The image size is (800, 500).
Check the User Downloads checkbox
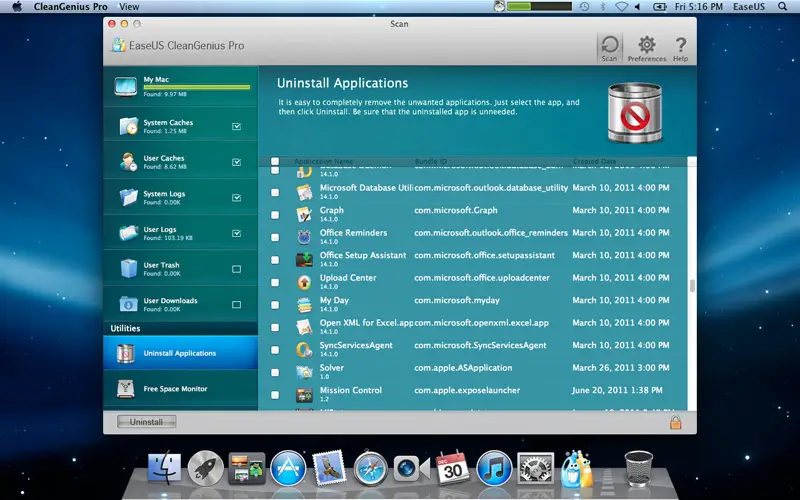[236, 305]
